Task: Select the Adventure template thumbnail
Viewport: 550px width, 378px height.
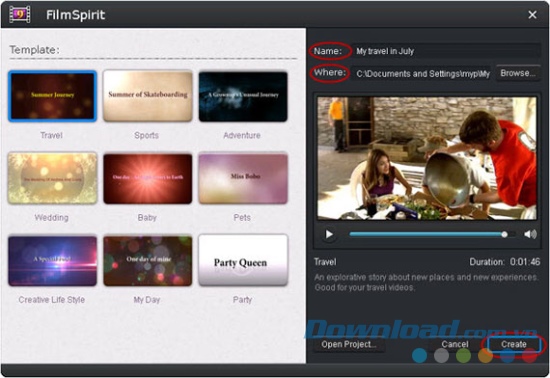Action: point(243,96)
